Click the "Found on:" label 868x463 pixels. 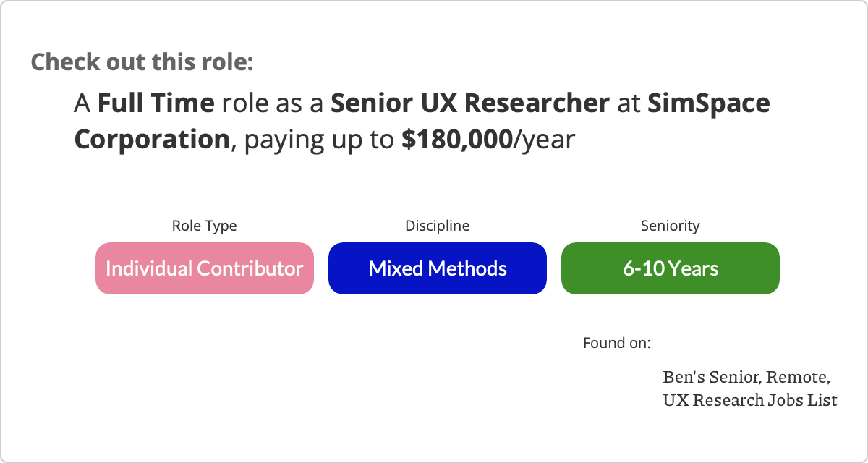(x=616, y=342)
